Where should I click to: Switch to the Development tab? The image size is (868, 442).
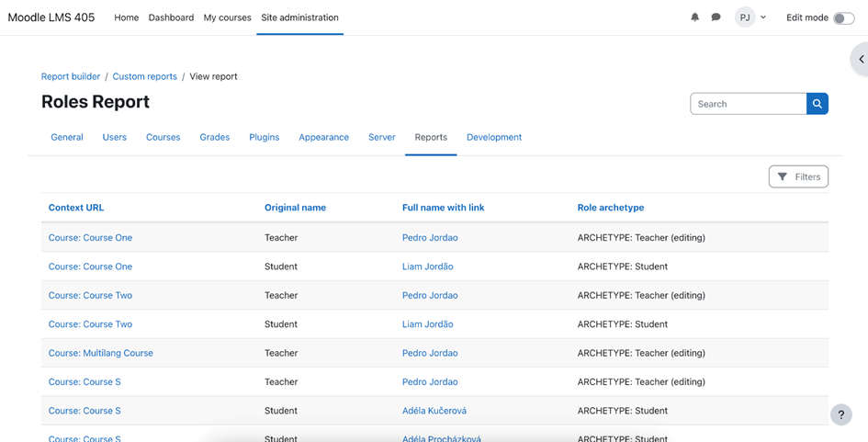[x=494, y=137]
